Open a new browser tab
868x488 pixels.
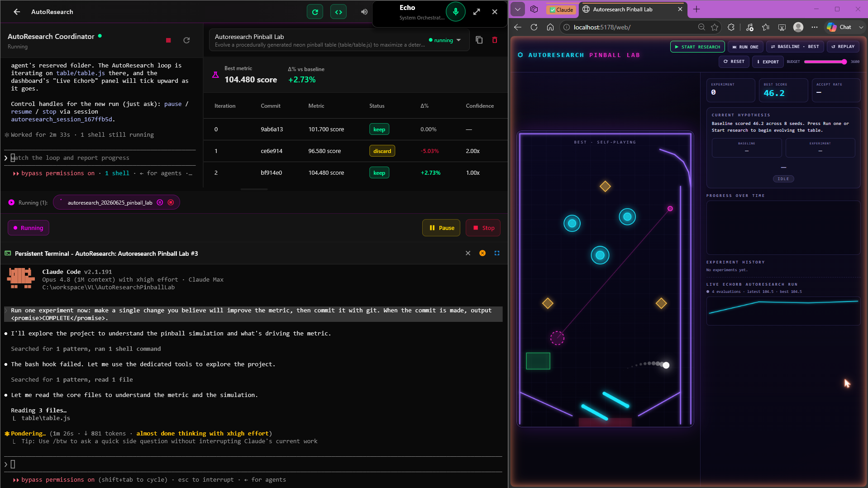[x=696, y=9]
